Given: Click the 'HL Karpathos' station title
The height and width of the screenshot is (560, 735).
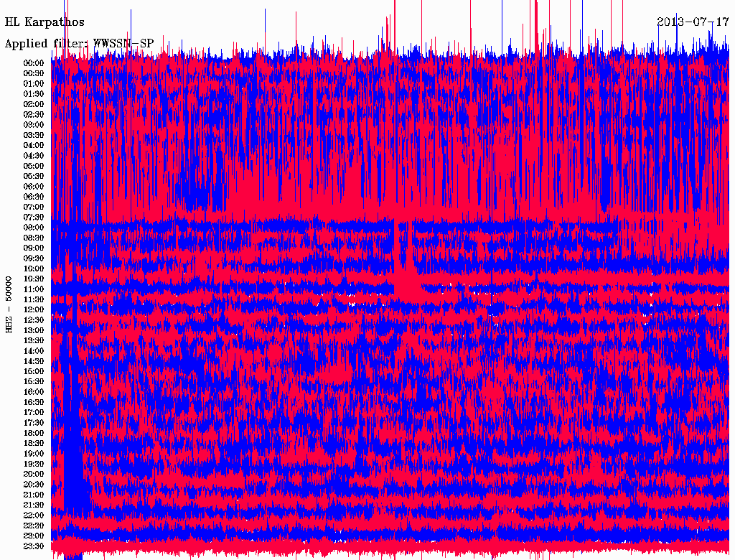Looking at the screenshot, I should [x=45, y=22].
